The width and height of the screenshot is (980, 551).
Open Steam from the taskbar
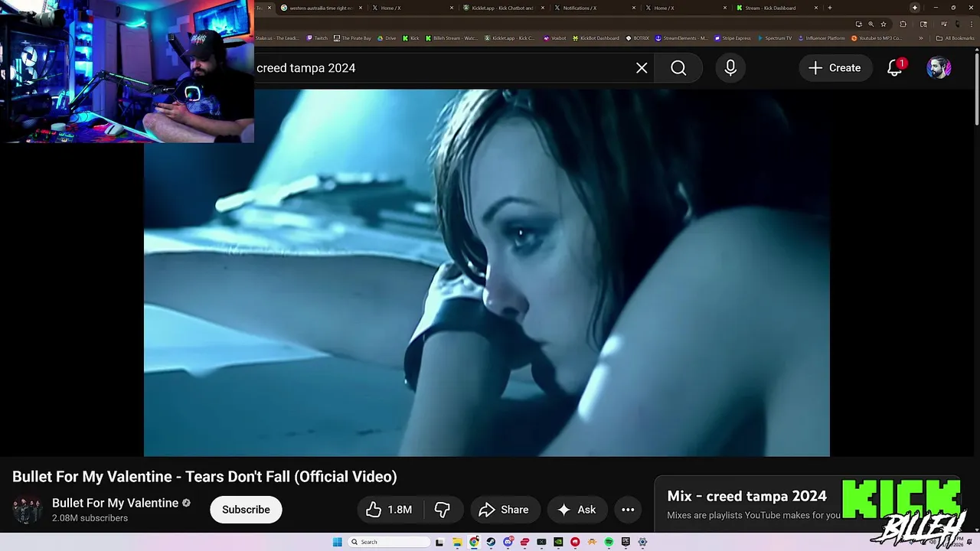coord(491,542)
